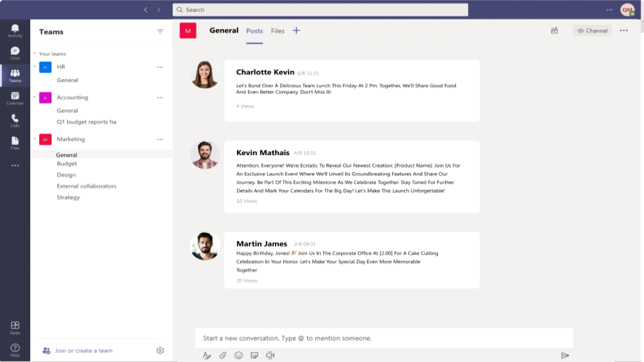Open the Calendar from the sidebar
This screenshot has width=644, height=362.
15,98
